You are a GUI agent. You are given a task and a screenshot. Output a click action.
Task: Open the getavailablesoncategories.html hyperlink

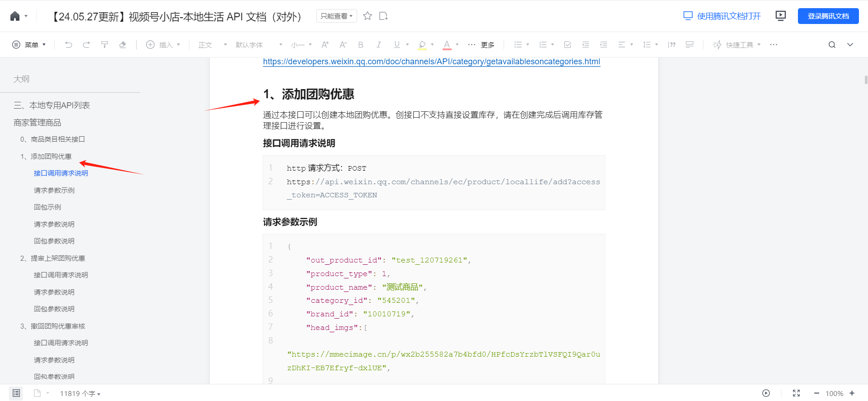click(x=432, y=62)
